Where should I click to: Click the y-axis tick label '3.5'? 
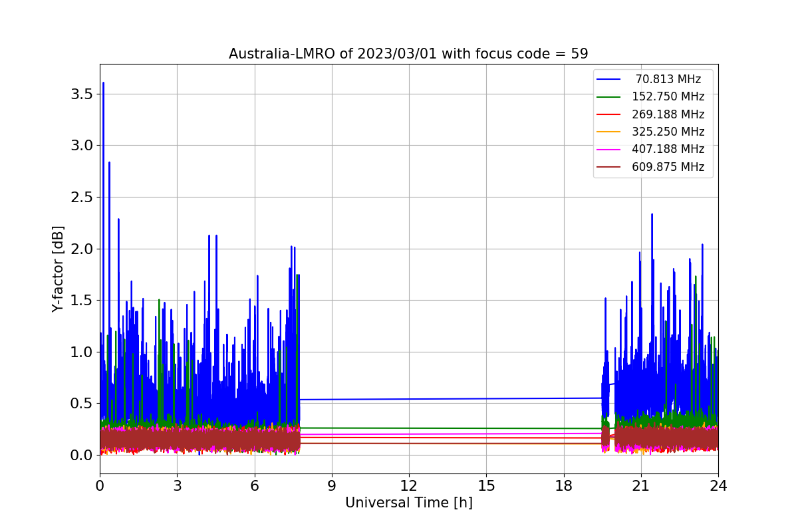coord(82,94)
